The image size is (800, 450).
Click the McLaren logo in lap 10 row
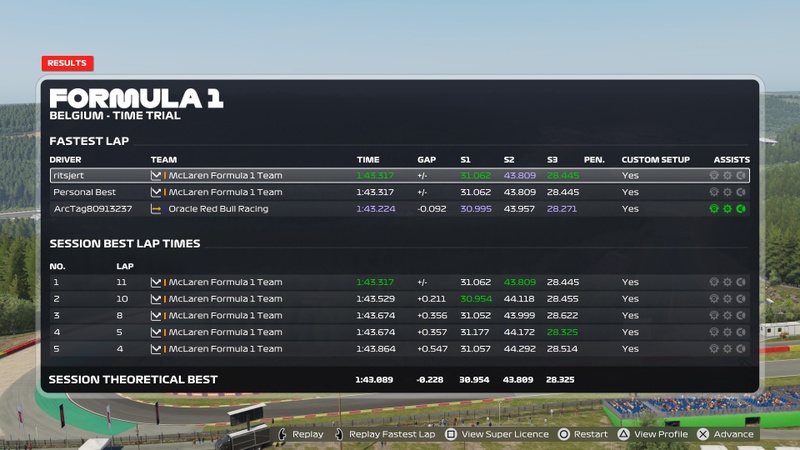(156, 299)
